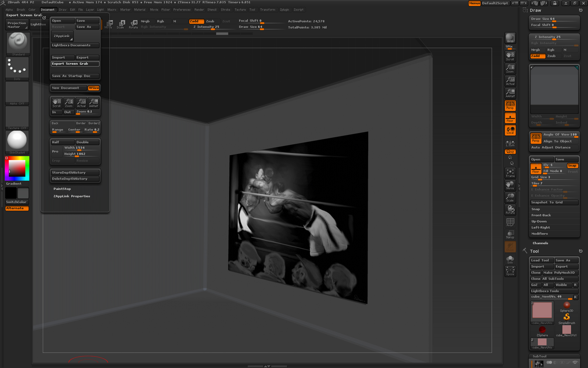Select the Scroll icon in right shelf
This screenshot has height=368, width=588.
coord(510,56)
